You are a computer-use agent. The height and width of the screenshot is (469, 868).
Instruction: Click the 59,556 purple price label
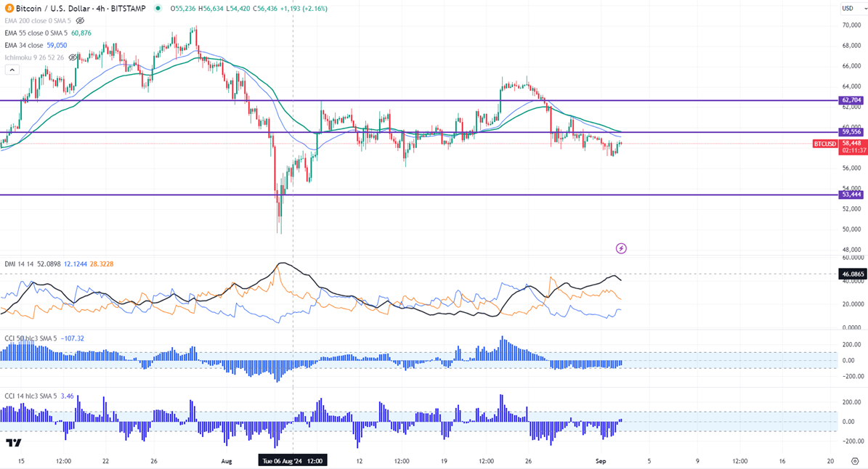(x=851, y=131)
